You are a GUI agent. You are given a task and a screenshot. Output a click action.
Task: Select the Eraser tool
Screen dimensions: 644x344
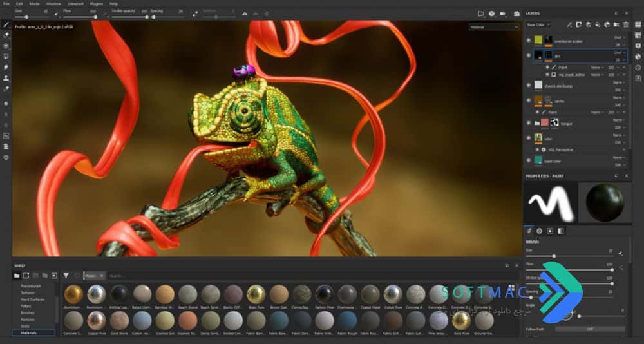pyautogui.click(x=6, y=35)
